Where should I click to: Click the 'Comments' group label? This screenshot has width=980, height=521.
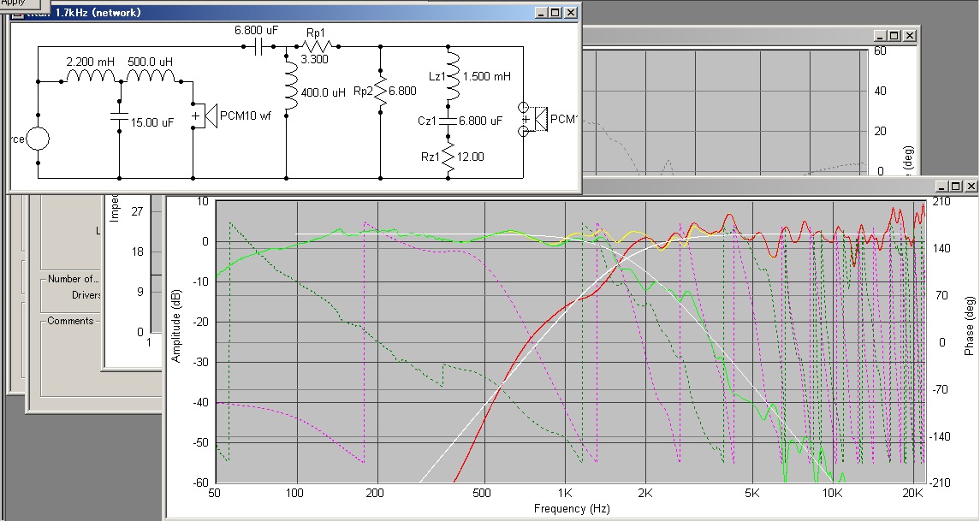tap(71, 321)
